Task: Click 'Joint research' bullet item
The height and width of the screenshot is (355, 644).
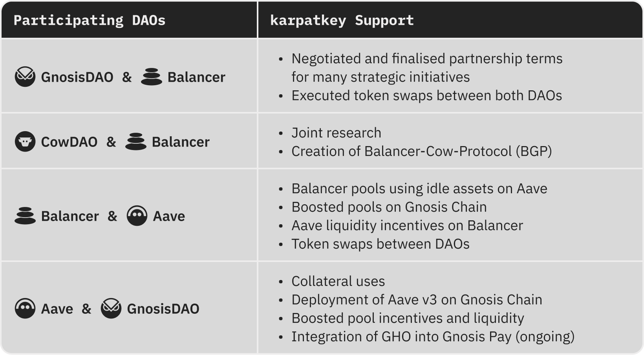Action: coord(336,133)
